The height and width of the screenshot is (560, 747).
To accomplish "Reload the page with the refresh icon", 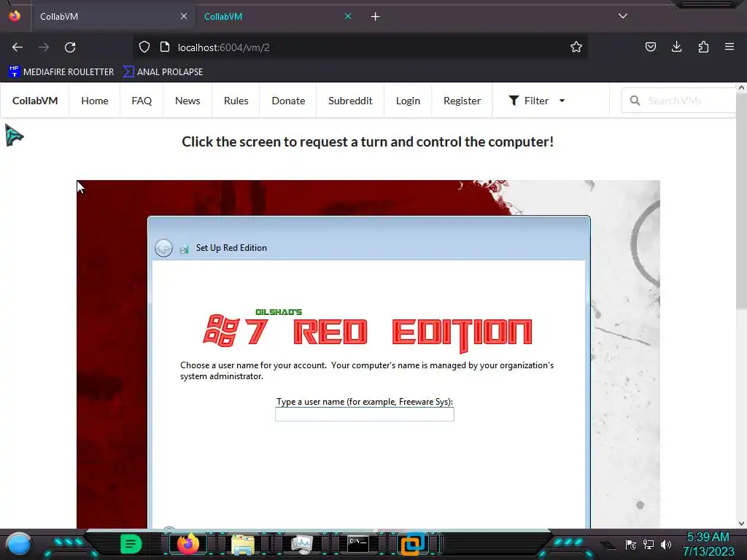I will (x=70, y=47).
